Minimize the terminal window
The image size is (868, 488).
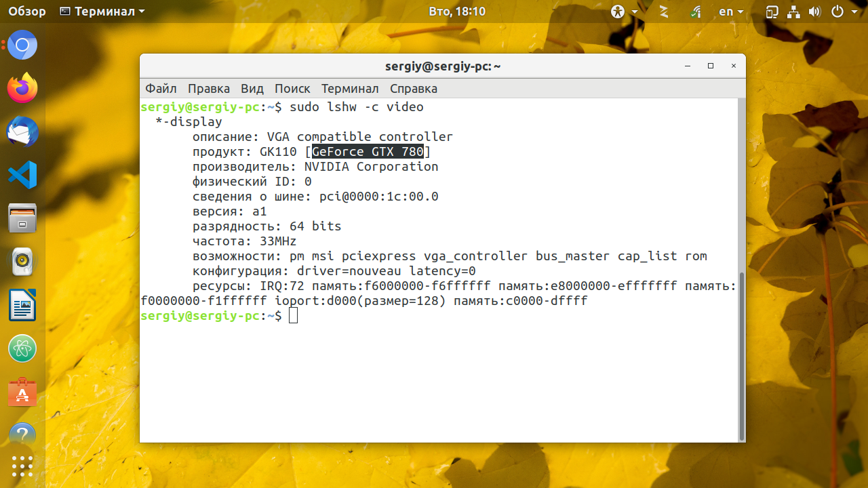click(x=688, y=66)
